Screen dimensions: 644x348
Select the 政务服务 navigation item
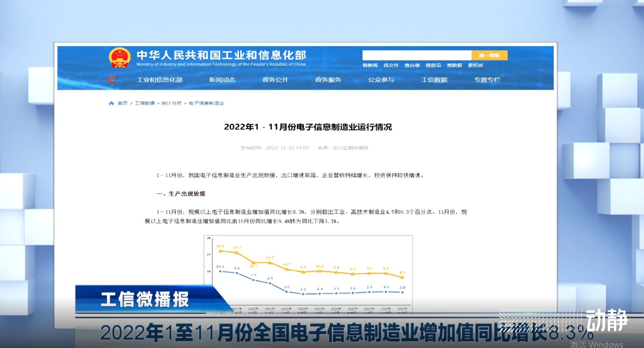click(x=328, y=80)
